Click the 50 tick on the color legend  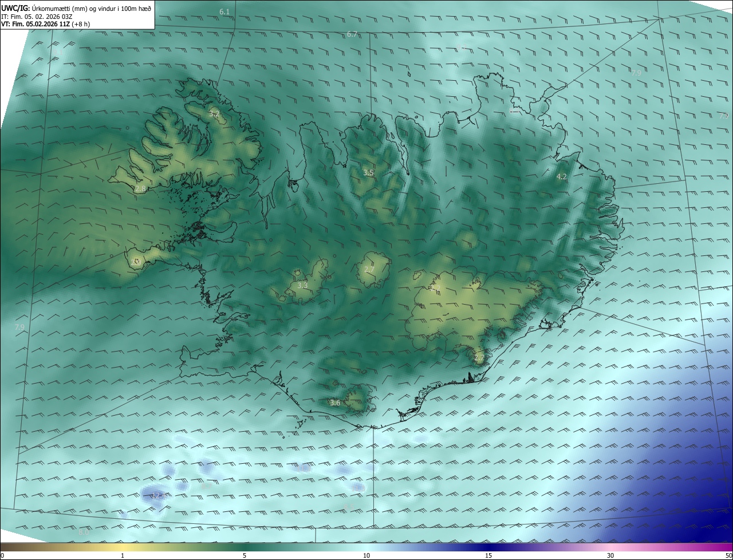click(729, 555)
